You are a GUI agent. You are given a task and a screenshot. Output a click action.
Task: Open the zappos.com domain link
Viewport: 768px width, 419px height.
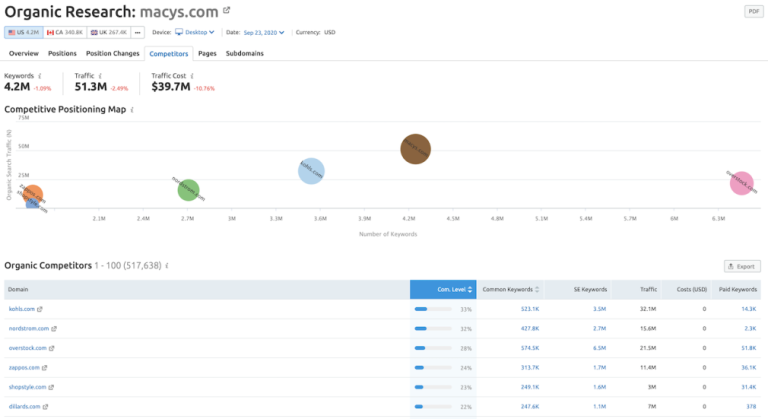24,368
